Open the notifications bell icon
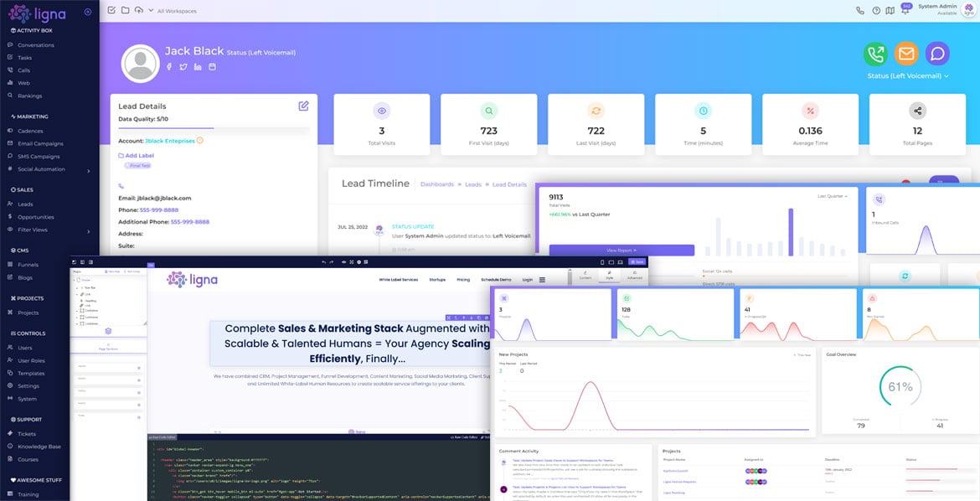Viewport: 980px width, 501px height. pos(905,10)
